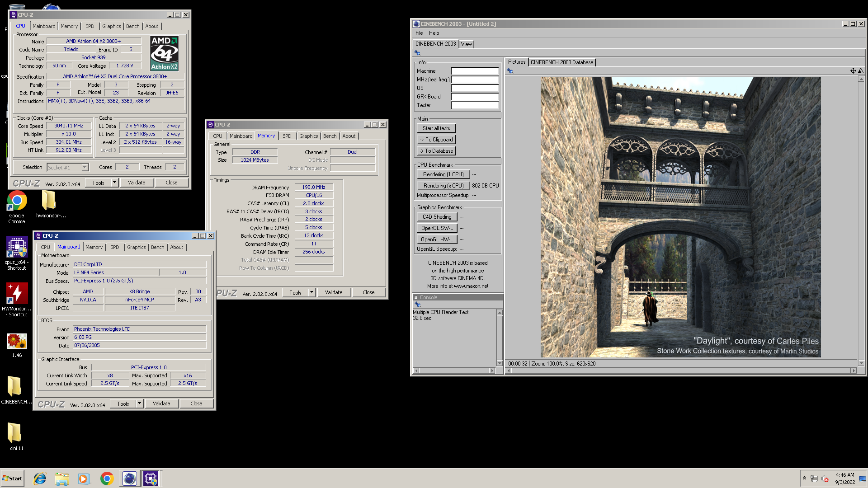Image resolution: width=868 pixels, height=488 pixels.
Task: Click the AMD Athlon 64 X2 logo
Action: point(164,53)
